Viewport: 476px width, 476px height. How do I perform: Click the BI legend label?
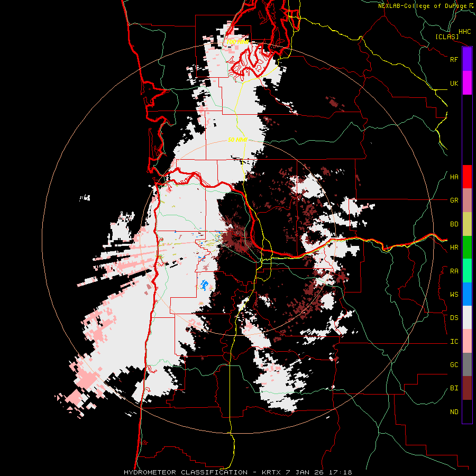click(454, 388)
